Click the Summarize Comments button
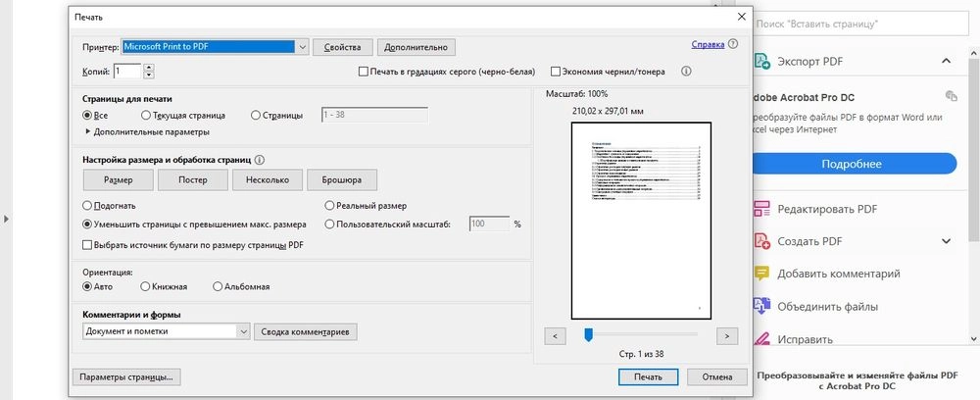980x400 pixels. point(306,332)
